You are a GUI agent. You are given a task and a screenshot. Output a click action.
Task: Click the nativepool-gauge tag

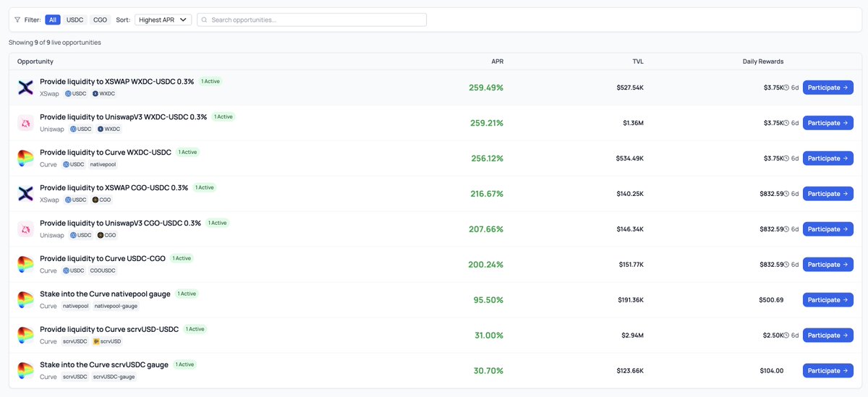(x=116, y=307)
